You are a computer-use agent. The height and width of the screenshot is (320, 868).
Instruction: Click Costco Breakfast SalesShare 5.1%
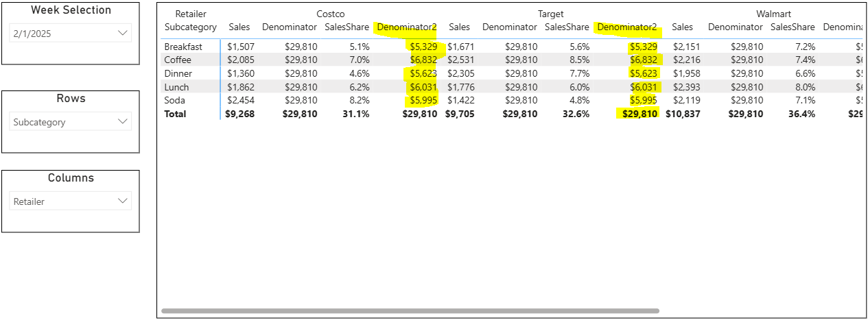(359, 47)
